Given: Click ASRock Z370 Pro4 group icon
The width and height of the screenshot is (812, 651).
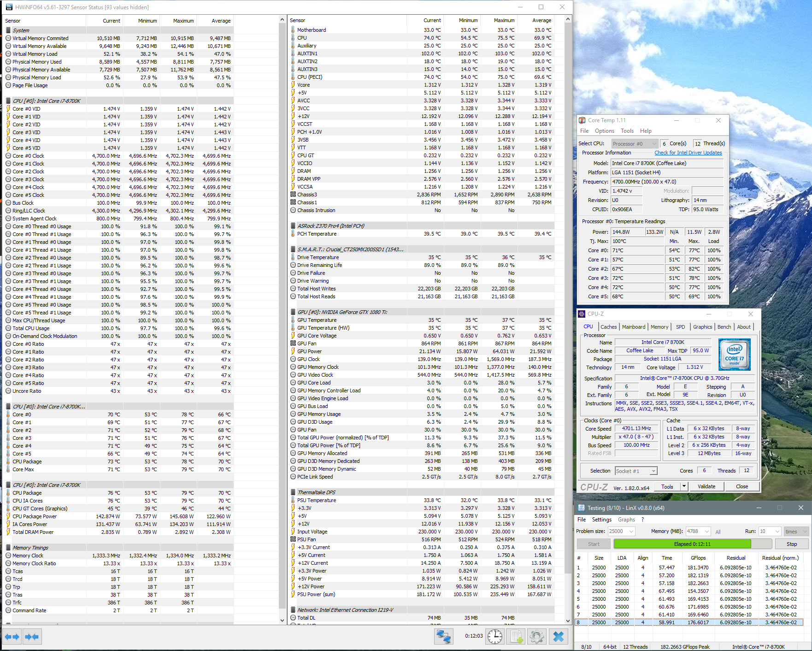Looking at the screenshot, I should click(293, 226).
